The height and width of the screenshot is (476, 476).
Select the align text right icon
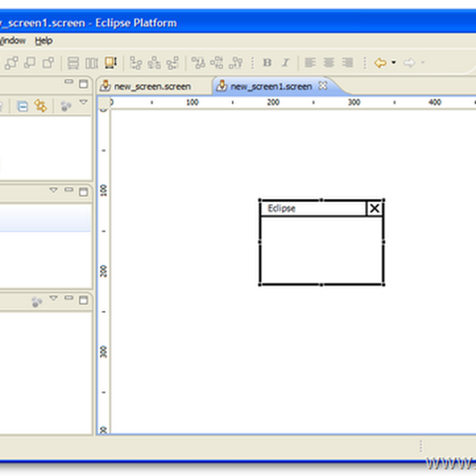347,62
